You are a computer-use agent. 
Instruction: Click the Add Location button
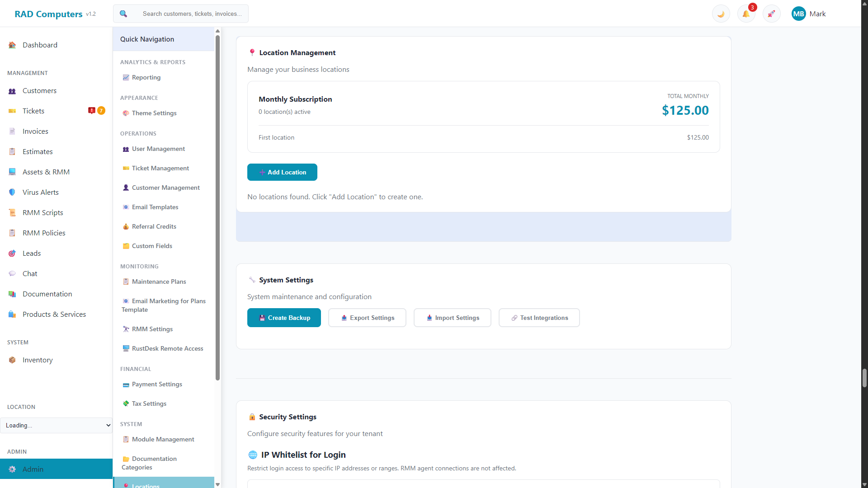[x=282, y=172]
